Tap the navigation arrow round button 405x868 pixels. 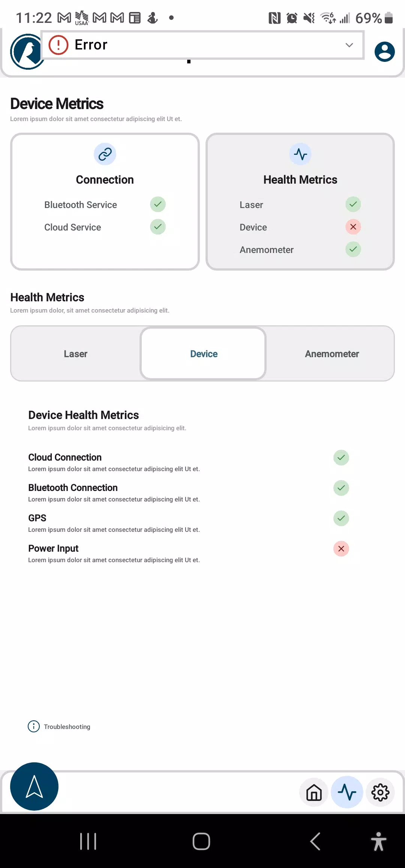pyautogui.click(x=34, y=786)
